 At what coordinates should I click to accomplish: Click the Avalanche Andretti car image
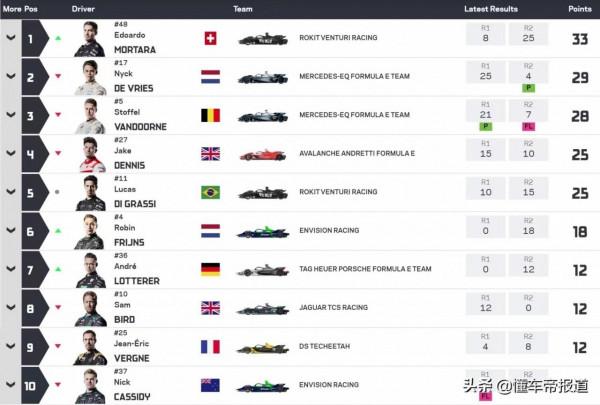(263, 154)
